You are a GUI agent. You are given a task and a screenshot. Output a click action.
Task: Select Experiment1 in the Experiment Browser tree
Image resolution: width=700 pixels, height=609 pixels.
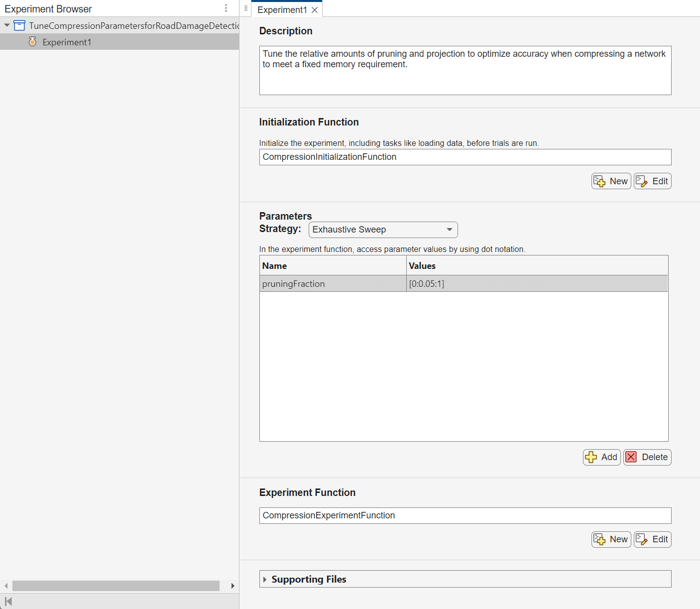(x=67, y=42)
